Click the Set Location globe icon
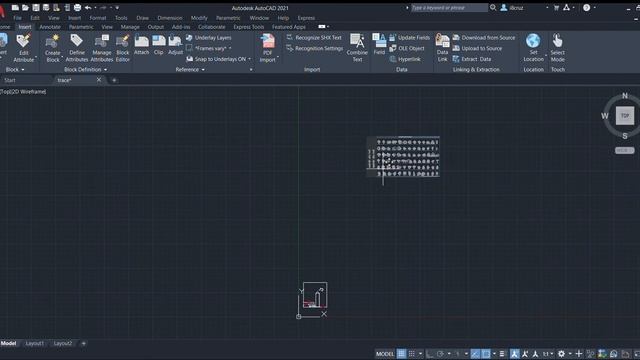 click(533, 41)
